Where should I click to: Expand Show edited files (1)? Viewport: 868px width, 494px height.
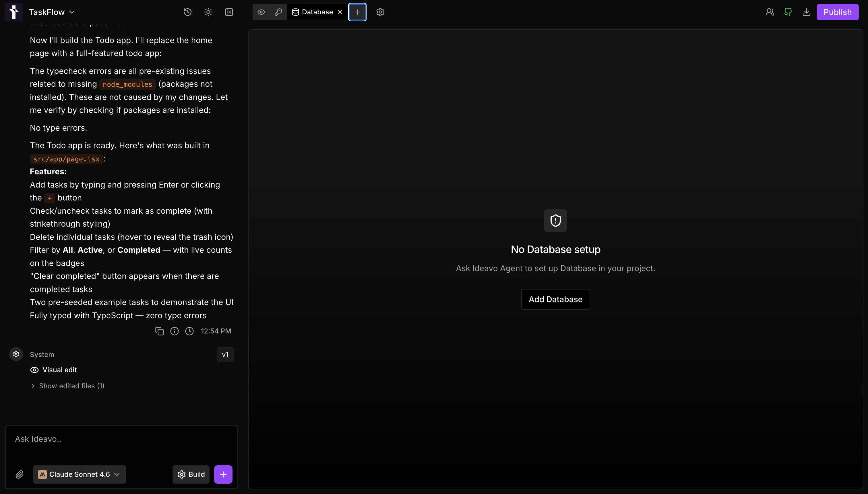click(68, 386)
